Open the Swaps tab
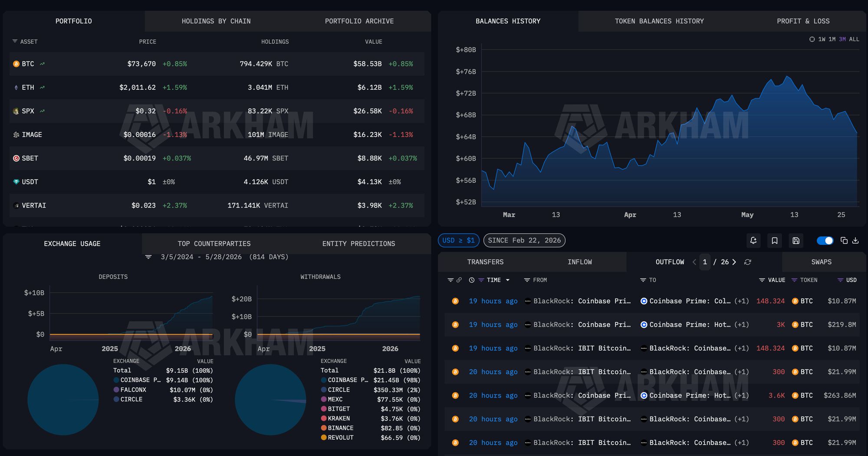The height and width of the screenshot is (456, 868). click(822, 262)
